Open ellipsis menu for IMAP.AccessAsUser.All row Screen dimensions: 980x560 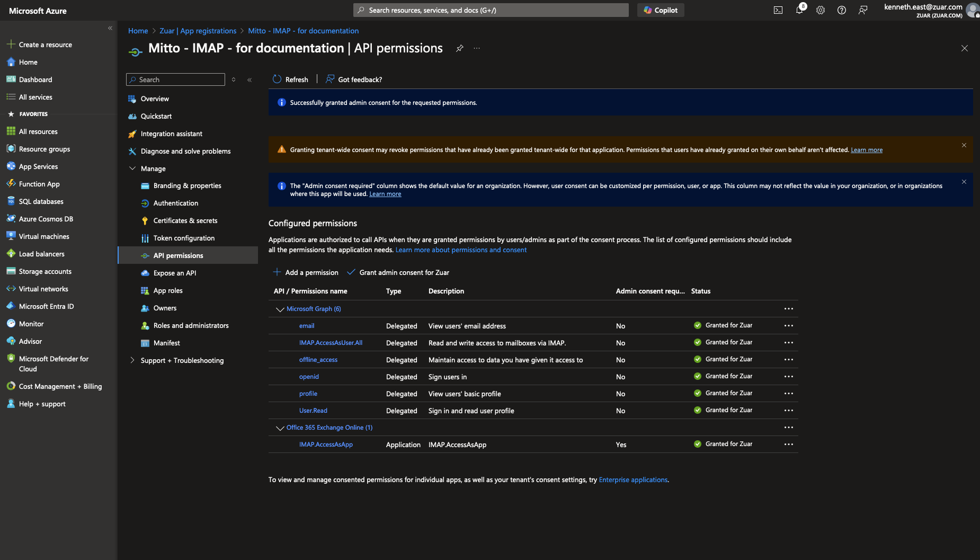pos(789,343)
